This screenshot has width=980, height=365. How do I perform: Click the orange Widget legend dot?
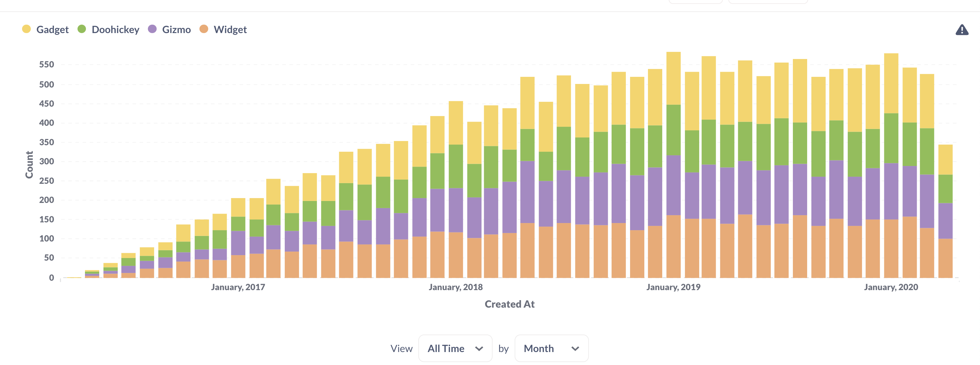205,29
